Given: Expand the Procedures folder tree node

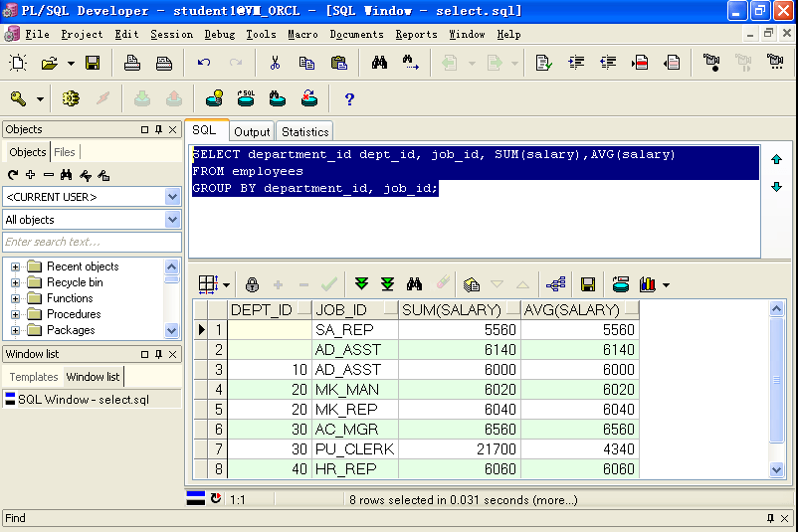Looking at the screenshot, I should (x=16, y=314).
